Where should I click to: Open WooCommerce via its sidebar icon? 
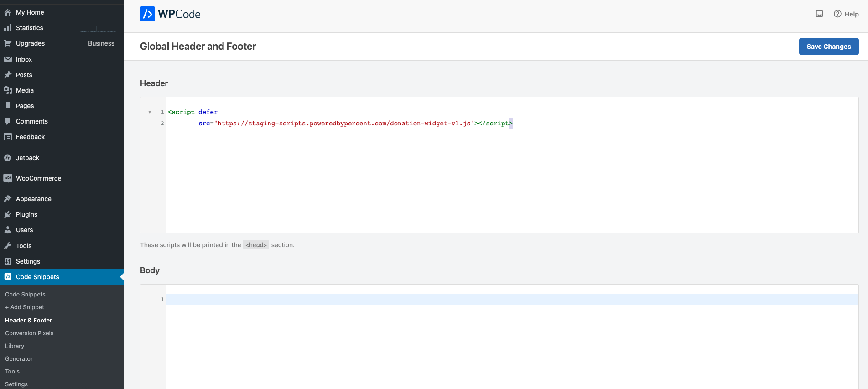[x=8, y=178]
